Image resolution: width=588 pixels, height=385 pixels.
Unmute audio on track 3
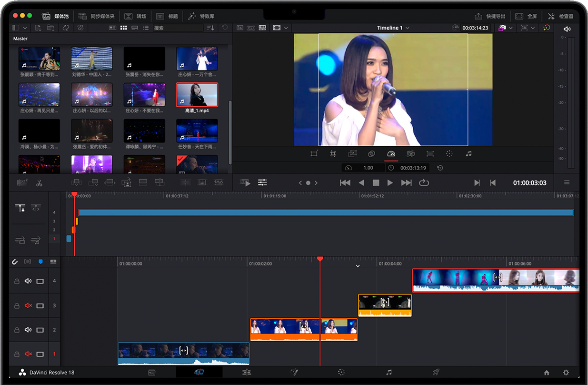click(x=28, y=305)
